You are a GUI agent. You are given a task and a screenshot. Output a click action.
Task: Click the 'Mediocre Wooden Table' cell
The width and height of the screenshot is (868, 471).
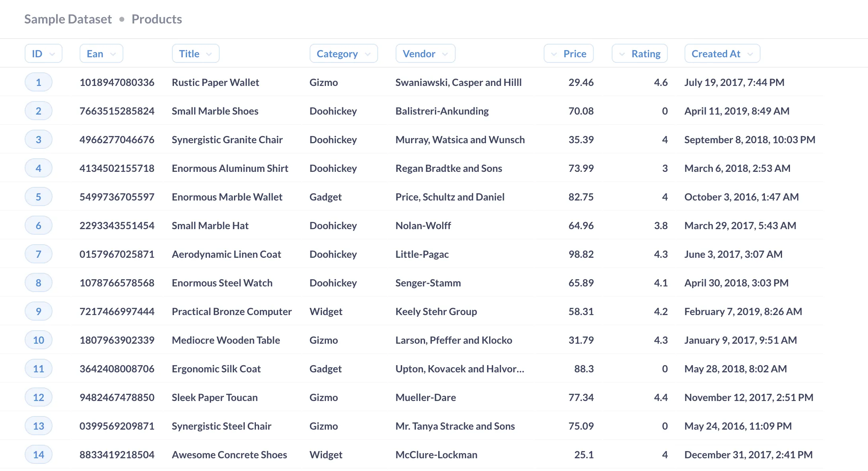pyautogui.click(x=226, y=340)
